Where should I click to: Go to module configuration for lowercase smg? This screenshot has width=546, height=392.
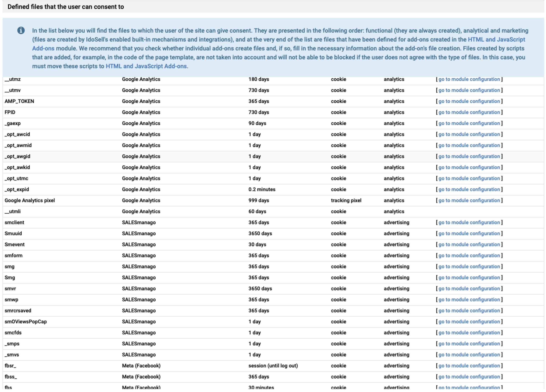(x=469, y=267)
